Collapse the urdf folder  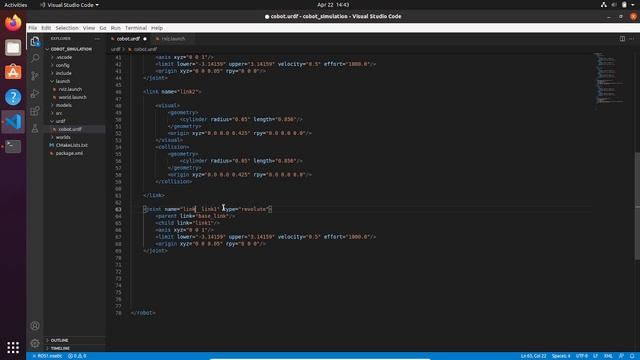point(60,121)
